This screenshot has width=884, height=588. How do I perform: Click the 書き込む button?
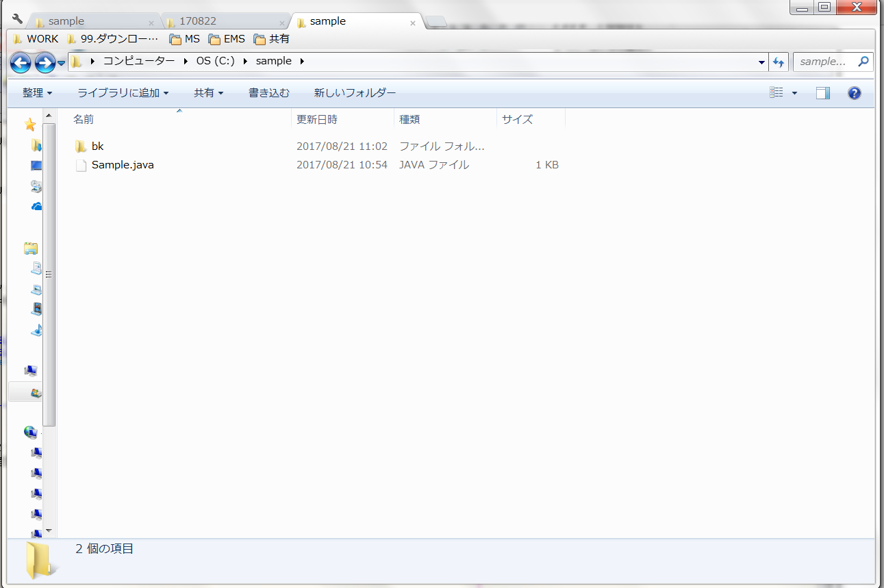(268, 93)
